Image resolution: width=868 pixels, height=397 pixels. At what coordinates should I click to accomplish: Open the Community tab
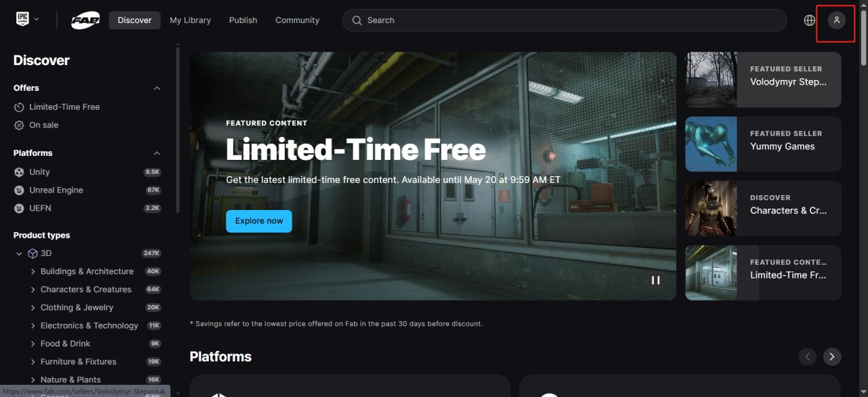point(297,20)
